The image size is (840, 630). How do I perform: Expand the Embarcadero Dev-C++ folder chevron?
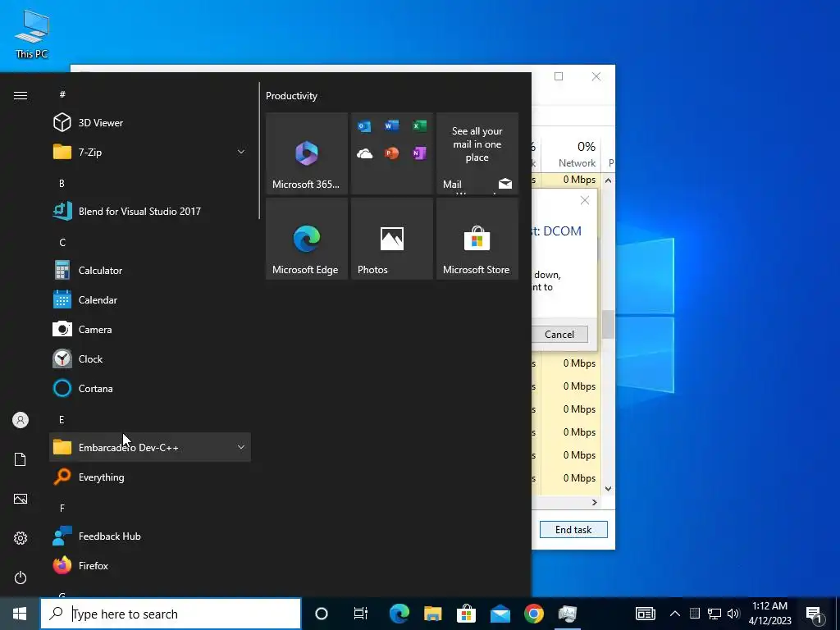pyautogui.click(x=241, y=447)
